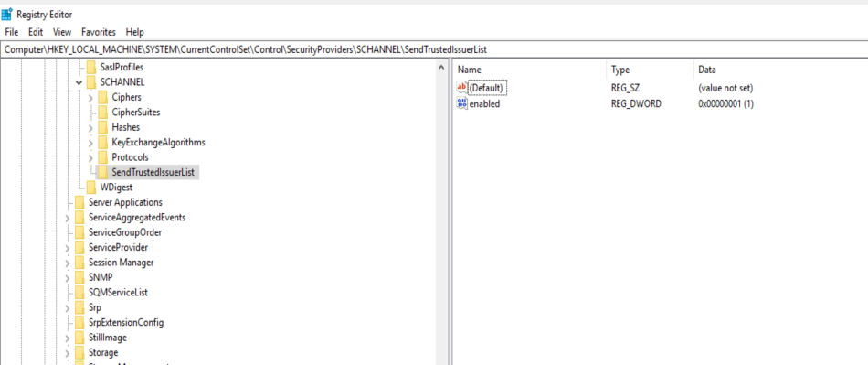Select the WDigest folder icon
Image resolution: width=868 pixels, height=365 pixels.
(90, 188)
